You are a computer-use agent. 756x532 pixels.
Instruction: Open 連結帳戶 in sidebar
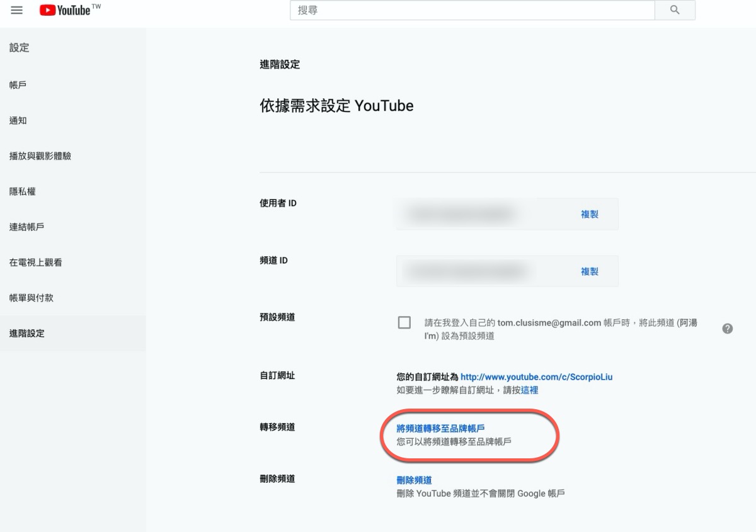(x=73, y=227)
